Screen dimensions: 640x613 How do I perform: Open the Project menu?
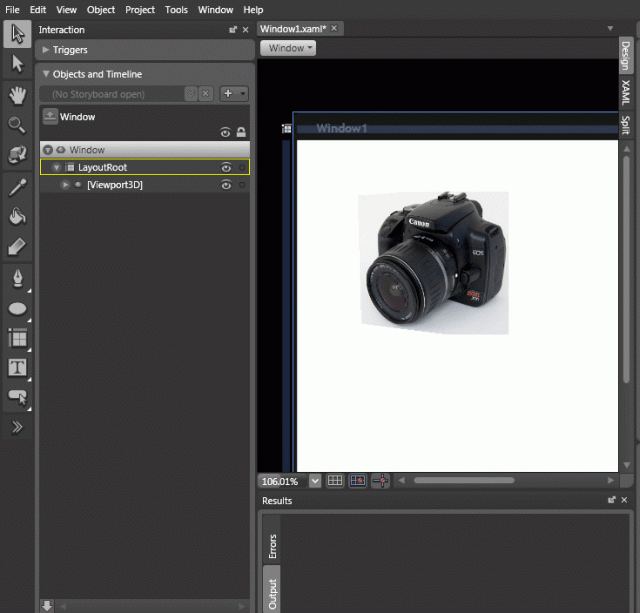pos(140,9)
